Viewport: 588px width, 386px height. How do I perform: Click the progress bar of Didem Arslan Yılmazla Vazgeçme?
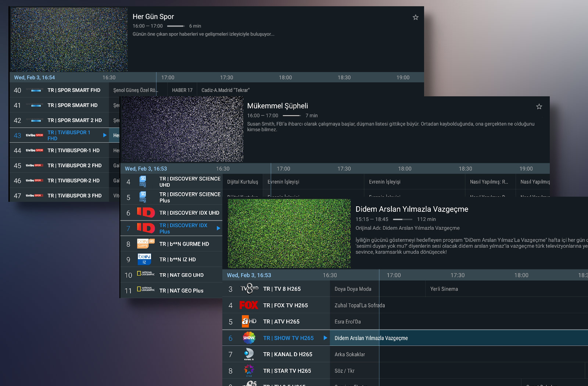coord(404,219)
